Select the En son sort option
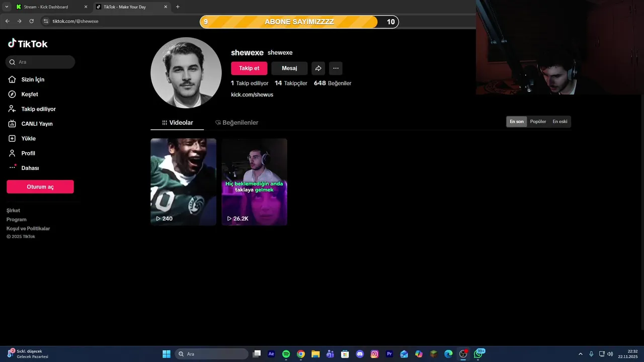This screenshot has height=362, width=644. click(517, 122)
